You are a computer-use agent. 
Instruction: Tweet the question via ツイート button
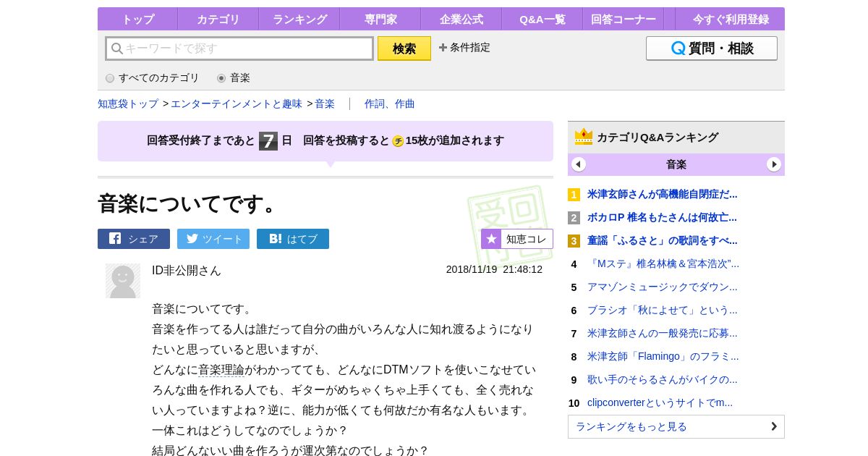coord(213,239)
